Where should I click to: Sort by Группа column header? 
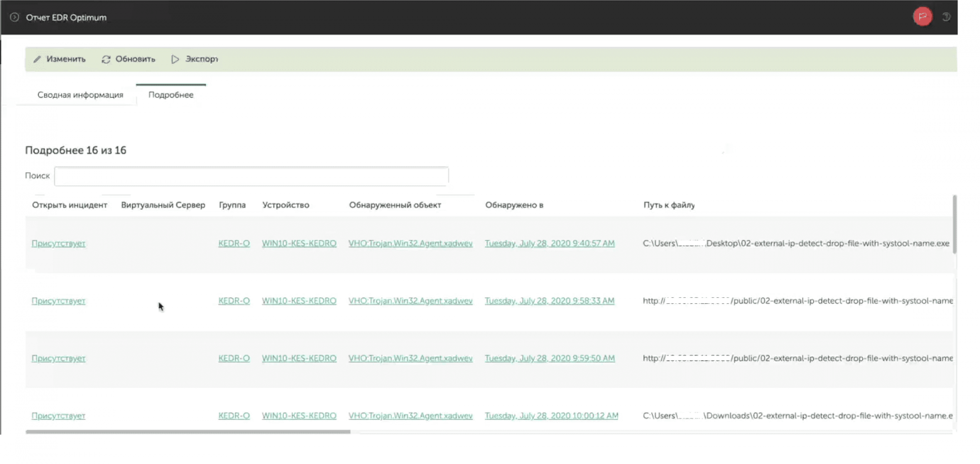tap(232, 205)
